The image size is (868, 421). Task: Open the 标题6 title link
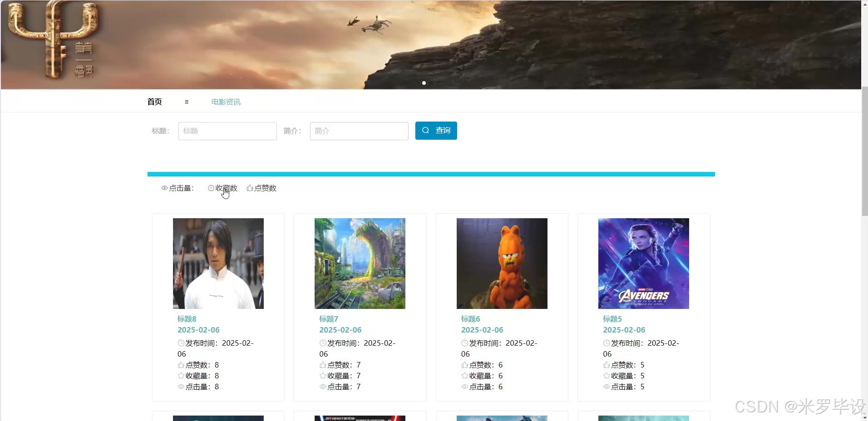[470, 319]
